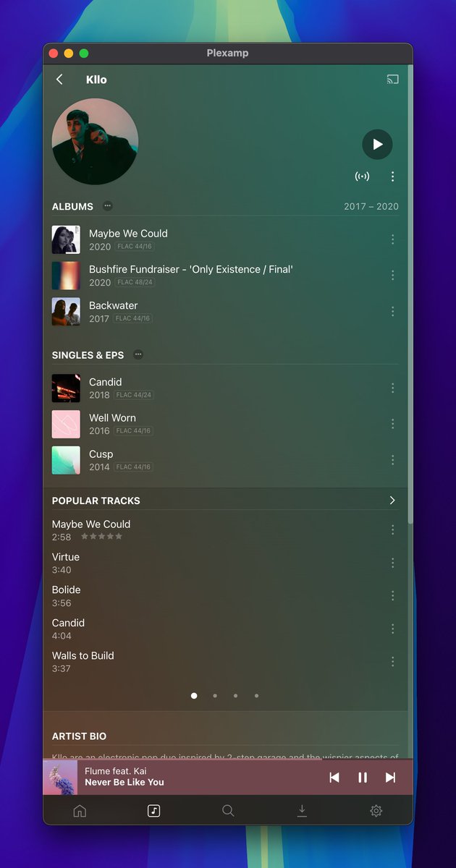Open Backwater album cover
This screenshot has width=456, height=868.
[66, 311]
